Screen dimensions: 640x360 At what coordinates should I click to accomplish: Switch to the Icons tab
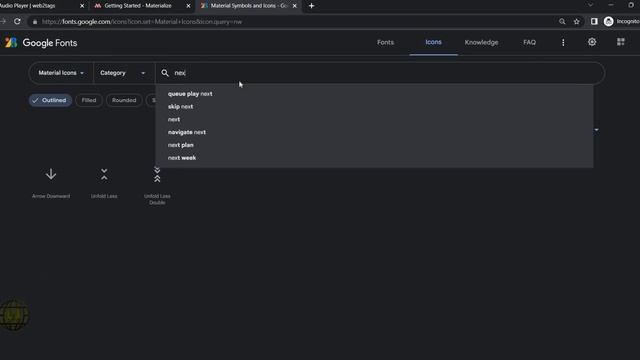(433, 42)
